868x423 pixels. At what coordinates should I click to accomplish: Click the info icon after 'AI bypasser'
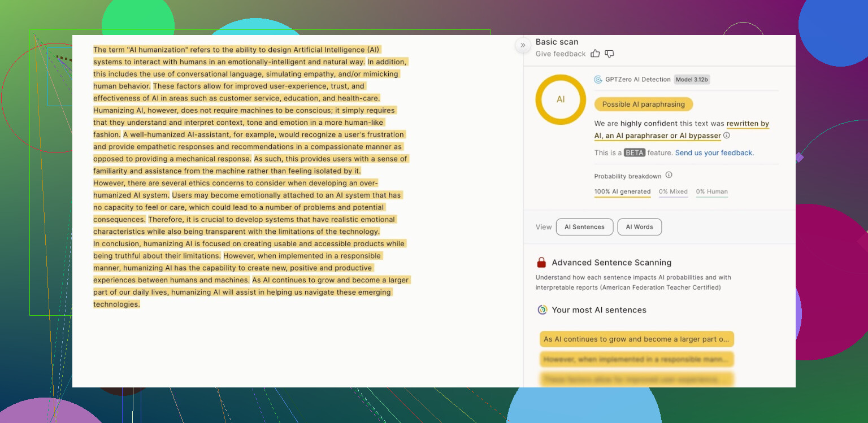point(727,136)
